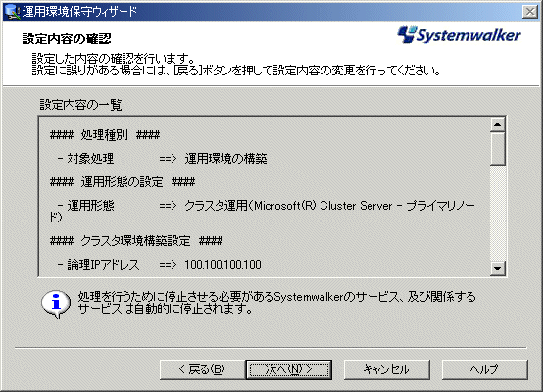Screen dimensions: 543x392
Task: Click the settings list scrollbar thumb
Action: pyautogui.click(x=498, y=148)
